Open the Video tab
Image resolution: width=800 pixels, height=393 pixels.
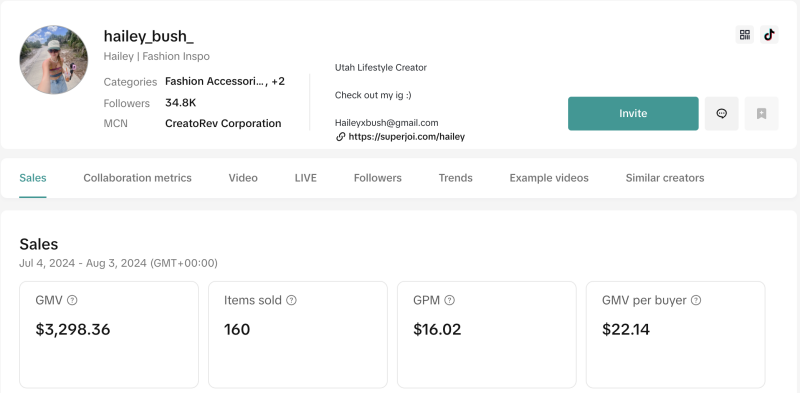(x=243, y=178)
